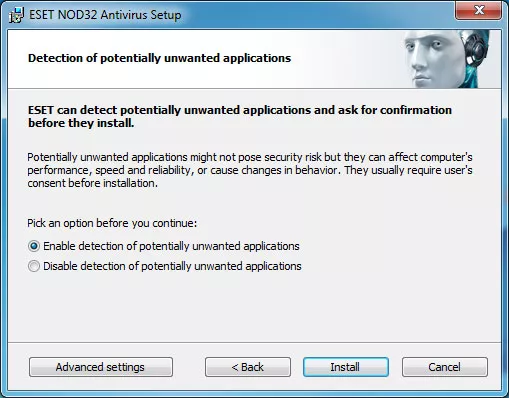509x398 pixels.
Task: Click the paragraph explaining potentially unwanted applications
Action: click(x=250, y=170)
